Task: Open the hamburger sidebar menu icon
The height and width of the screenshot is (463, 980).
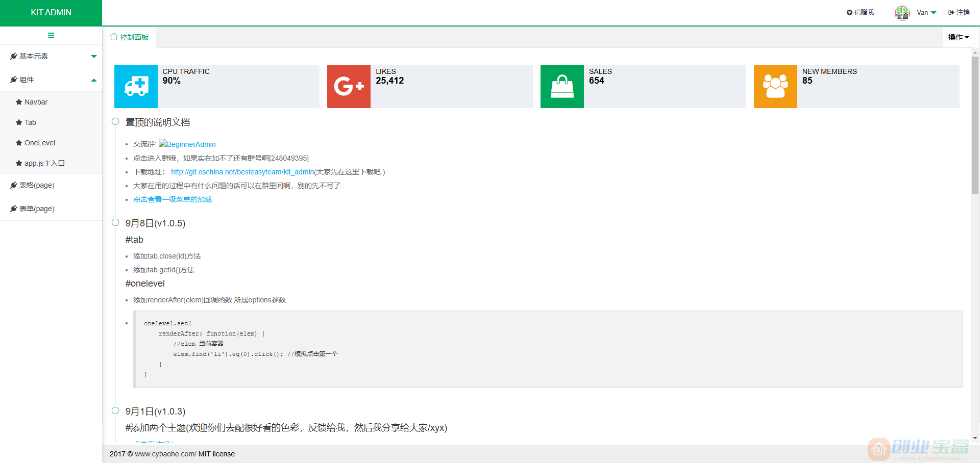Action: click(x=51, y=35)
